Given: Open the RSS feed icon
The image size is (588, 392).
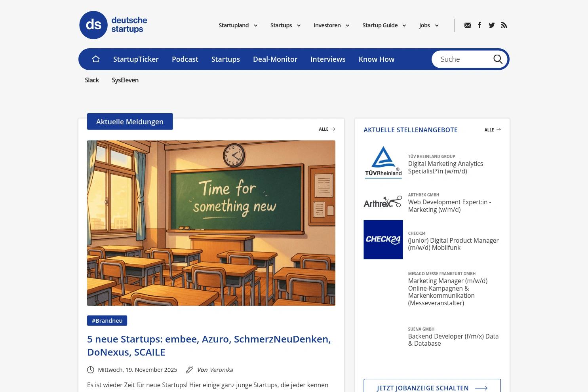Looking at the screenshot, I should tap(504, 25).
